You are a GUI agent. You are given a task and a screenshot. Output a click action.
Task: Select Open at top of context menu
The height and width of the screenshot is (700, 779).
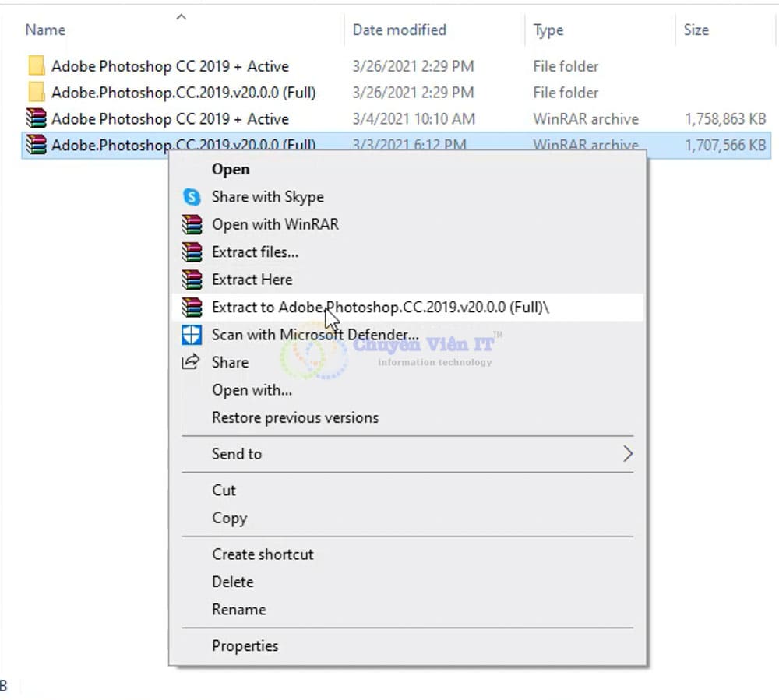click(x=231, y=169)
